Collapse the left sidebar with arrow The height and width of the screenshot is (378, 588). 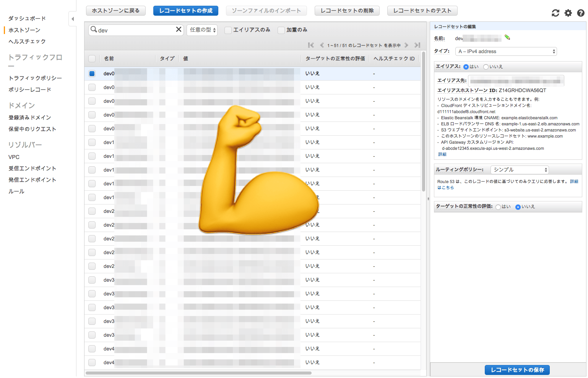(73, 19)
